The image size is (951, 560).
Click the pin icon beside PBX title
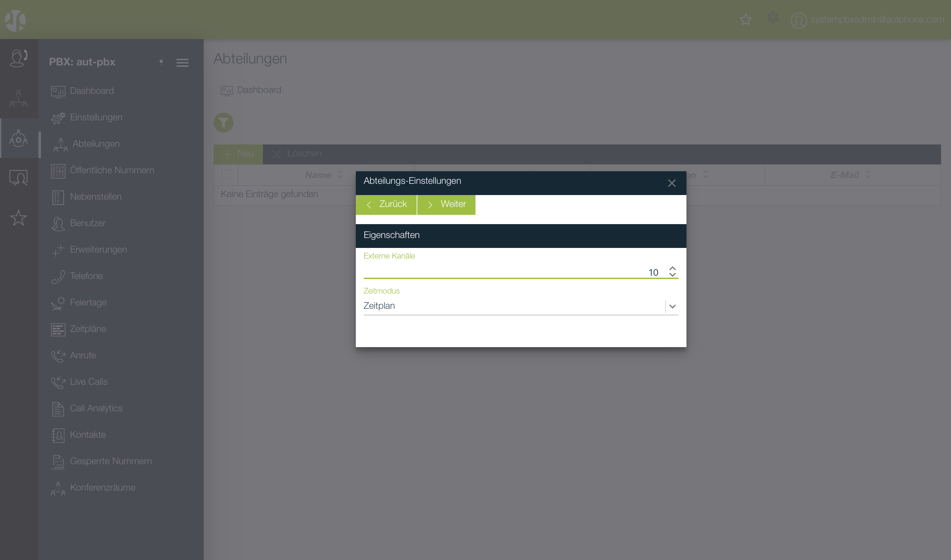161,62
